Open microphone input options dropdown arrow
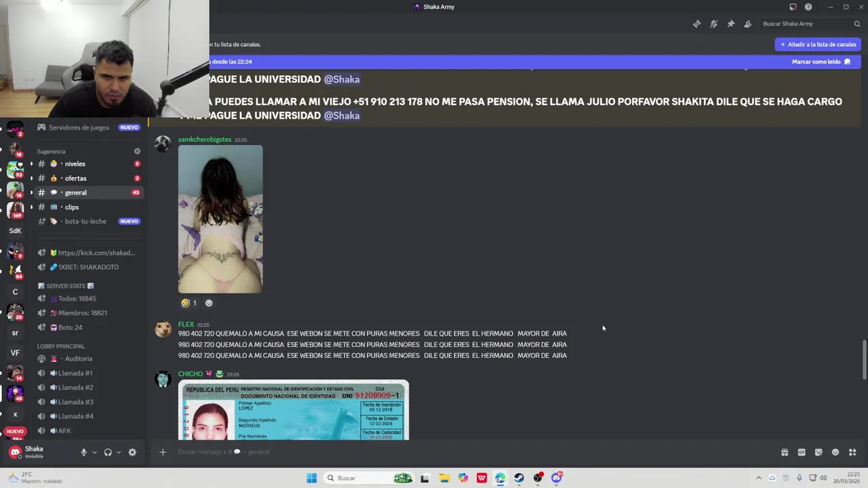 (x=94, y=452)
